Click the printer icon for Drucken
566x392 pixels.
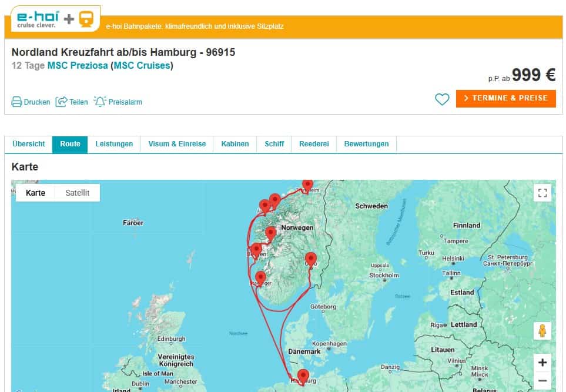pyautogui.click(x=17, y=102)
